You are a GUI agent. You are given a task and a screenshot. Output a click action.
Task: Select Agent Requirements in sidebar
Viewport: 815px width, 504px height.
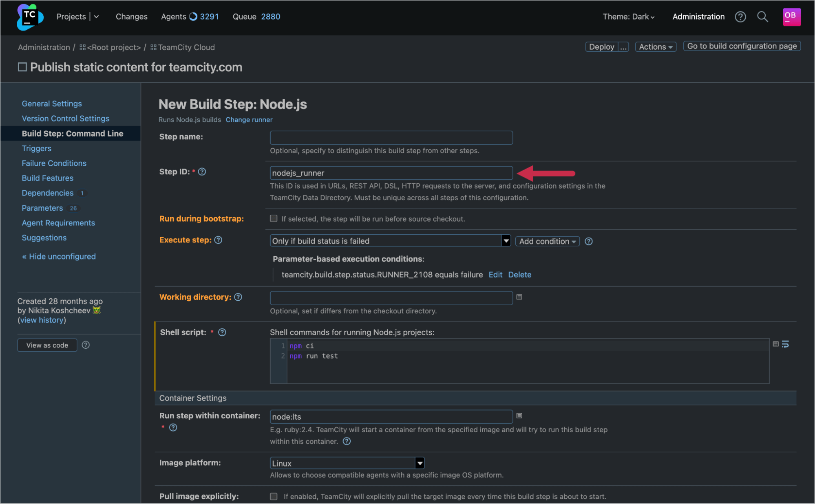pyautogui.click(x=58, y=223)
